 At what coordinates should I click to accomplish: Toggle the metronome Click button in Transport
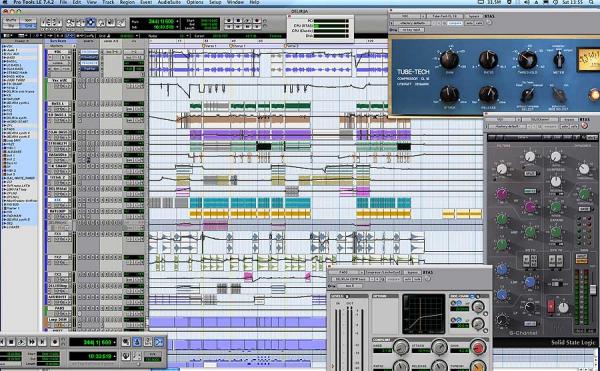point(137,342)
